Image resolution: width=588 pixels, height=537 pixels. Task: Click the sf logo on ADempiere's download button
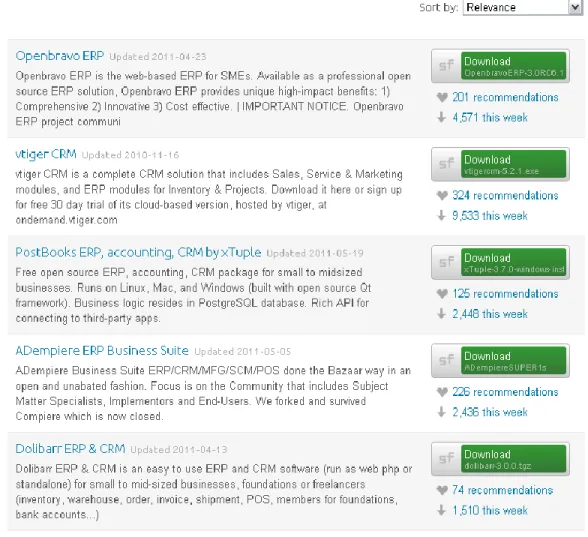(x=446, y=360)
